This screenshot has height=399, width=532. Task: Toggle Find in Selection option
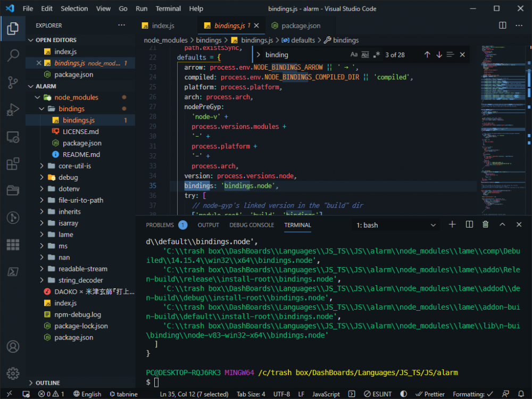tap(450, 55)
